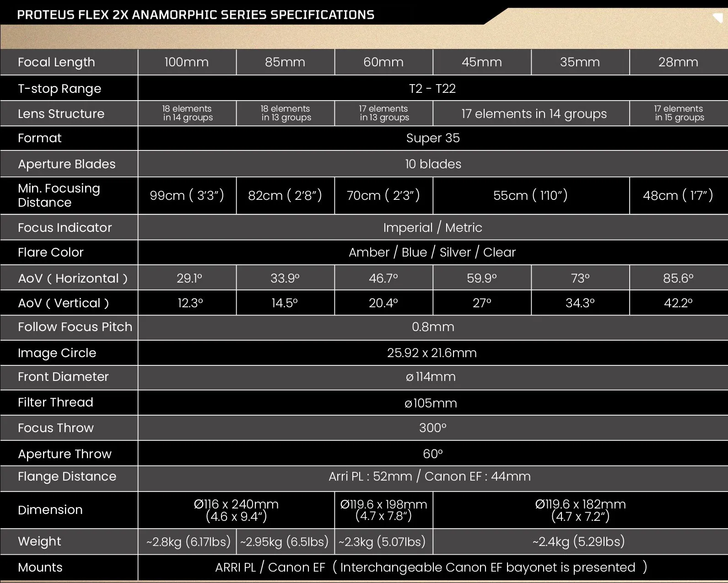This screenshot has width=728, height=583.
Task: Click the 'Aperture Blades' row label
Action: (67, 164)
